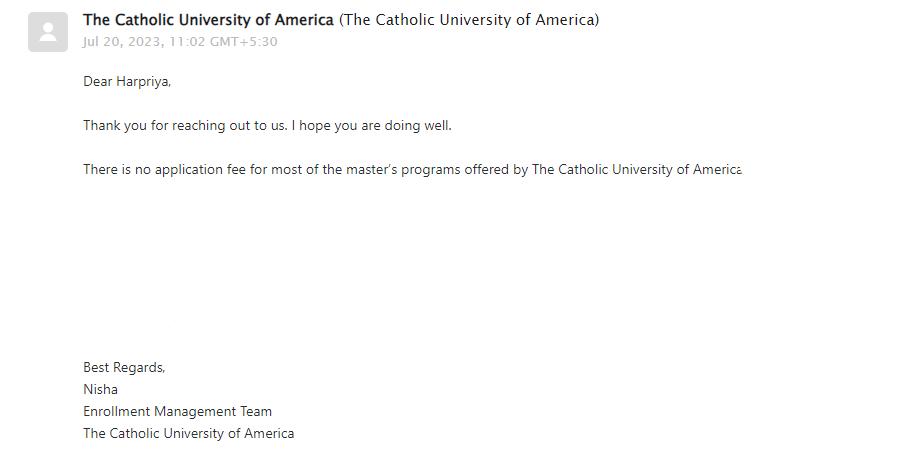Click 'Thank you for reaching out to us' sentence
The image size is (902, 459).
click(x=185, y=126)
